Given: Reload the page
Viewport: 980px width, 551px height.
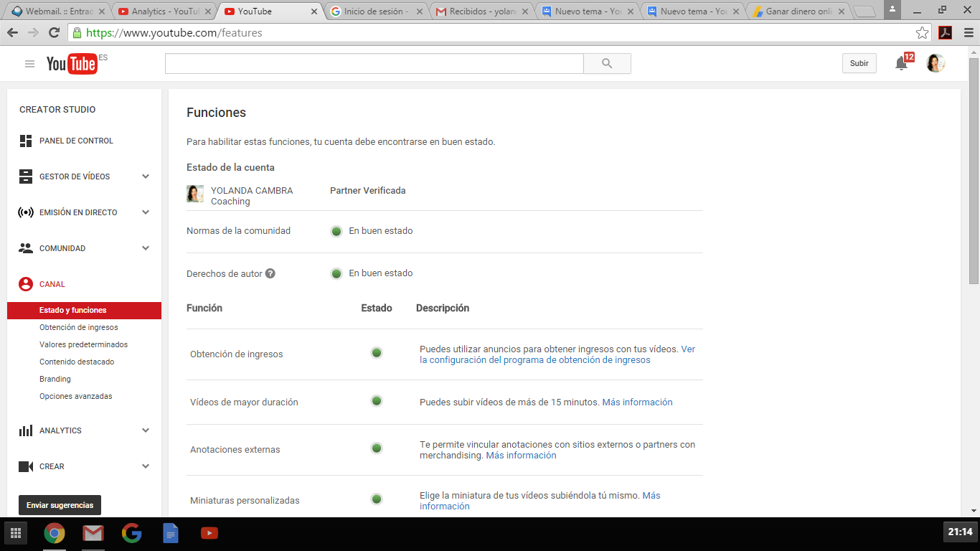Looking at the screenshot, I should (54, 33).
